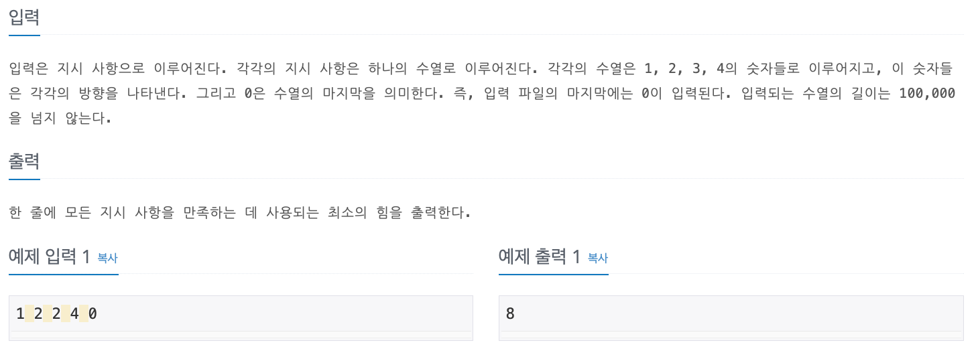
Task: Click the leading 1 in the sample input
Action: (19, 313)
